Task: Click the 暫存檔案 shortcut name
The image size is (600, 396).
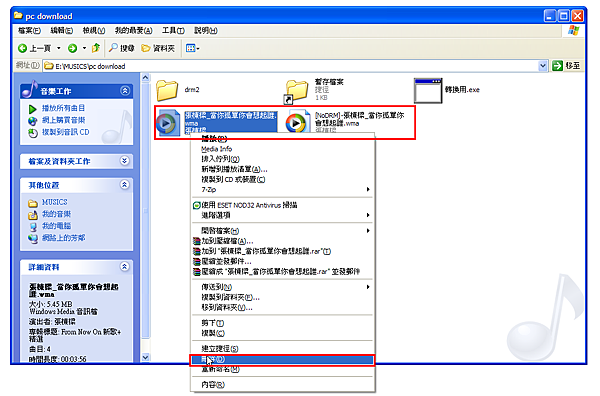Action: click(x=329, y=82)
